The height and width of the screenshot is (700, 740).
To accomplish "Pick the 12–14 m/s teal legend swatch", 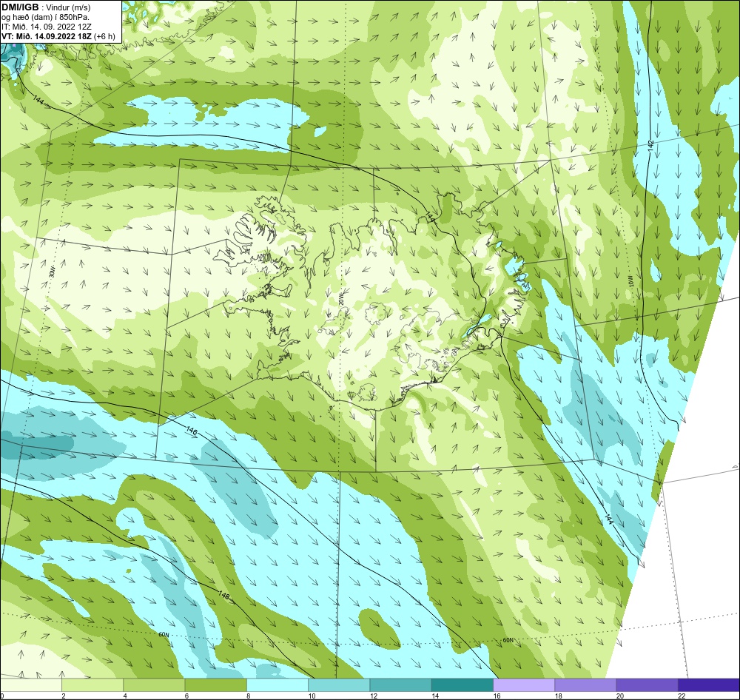I will [x=400, y=684].
